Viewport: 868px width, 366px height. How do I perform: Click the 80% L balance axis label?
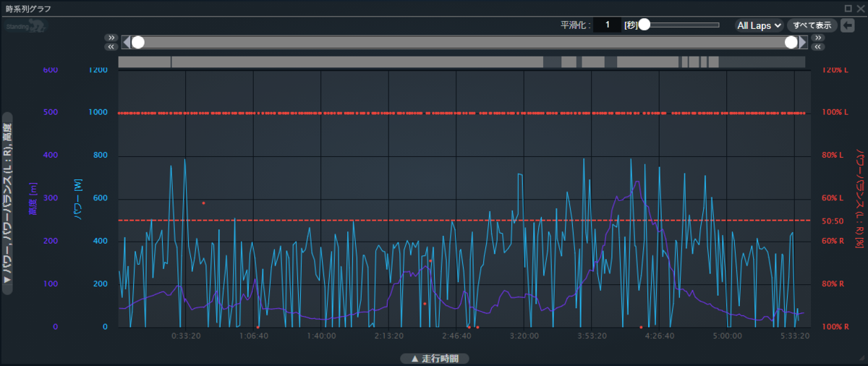(x=833, y=156)
